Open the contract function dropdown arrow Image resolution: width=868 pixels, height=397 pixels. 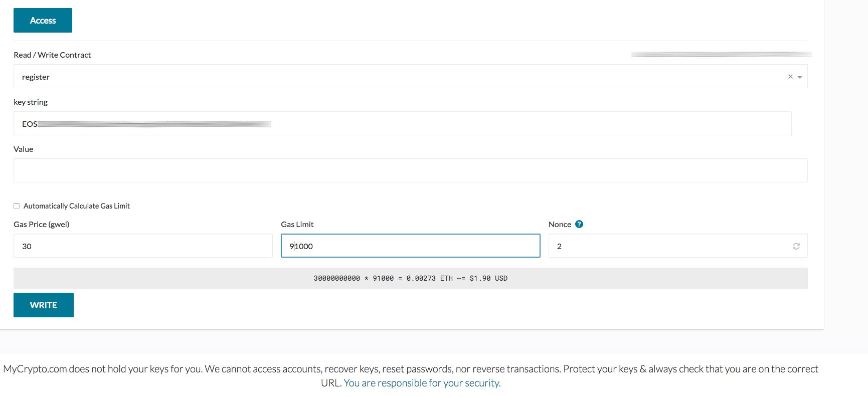(800, 77)
